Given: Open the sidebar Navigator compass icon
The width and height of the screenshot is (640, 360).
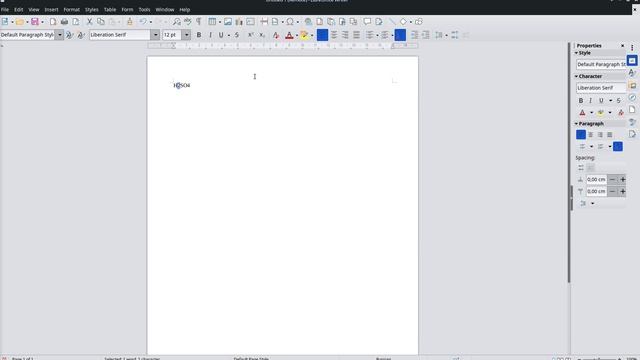Looking at the screenshot, I should 632,98.
